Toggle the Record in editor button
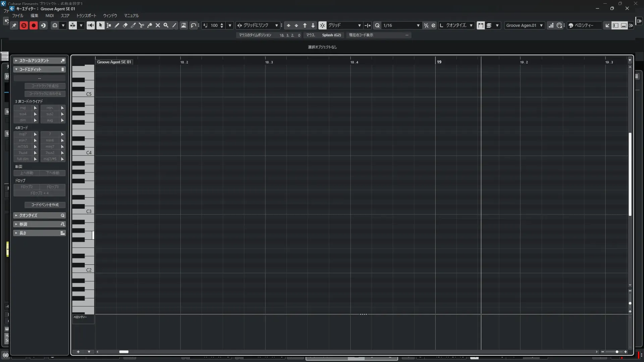 point(34,25)
